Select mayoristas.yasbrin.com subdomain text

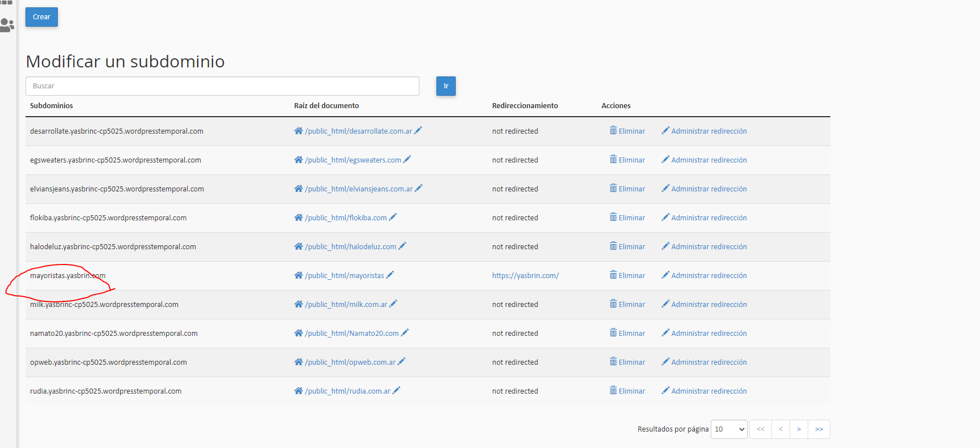67,276
